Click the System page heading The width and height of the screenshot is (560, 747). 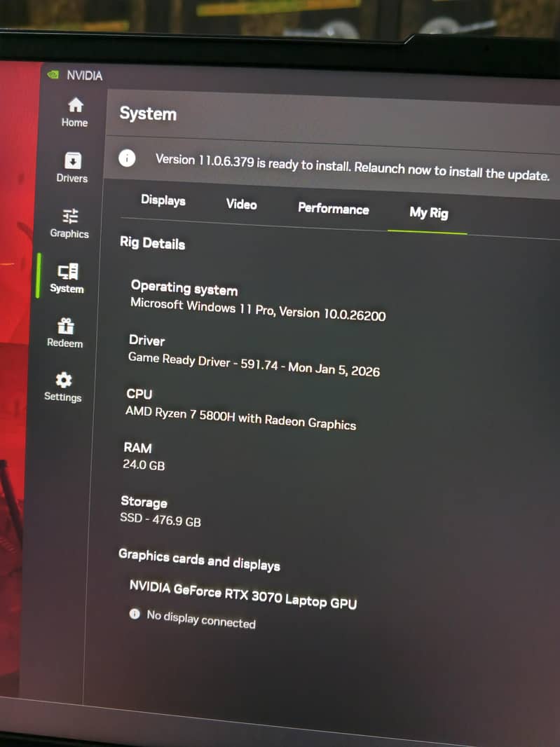(148, 114)
